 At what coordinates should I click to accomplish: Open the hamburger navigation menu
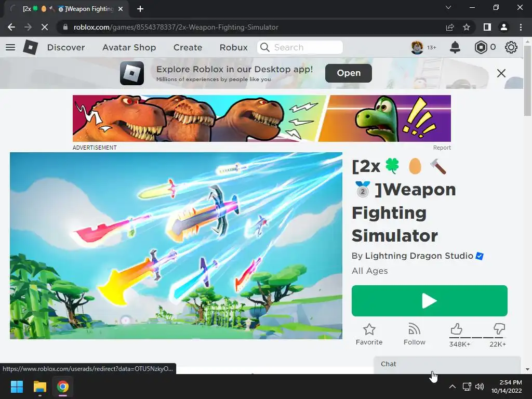click(x=10, y=47)
